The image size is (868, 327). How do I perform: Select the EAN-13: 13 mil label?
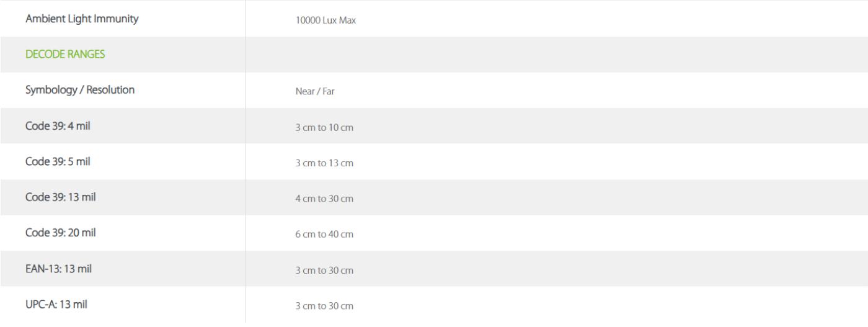(60, 269)
